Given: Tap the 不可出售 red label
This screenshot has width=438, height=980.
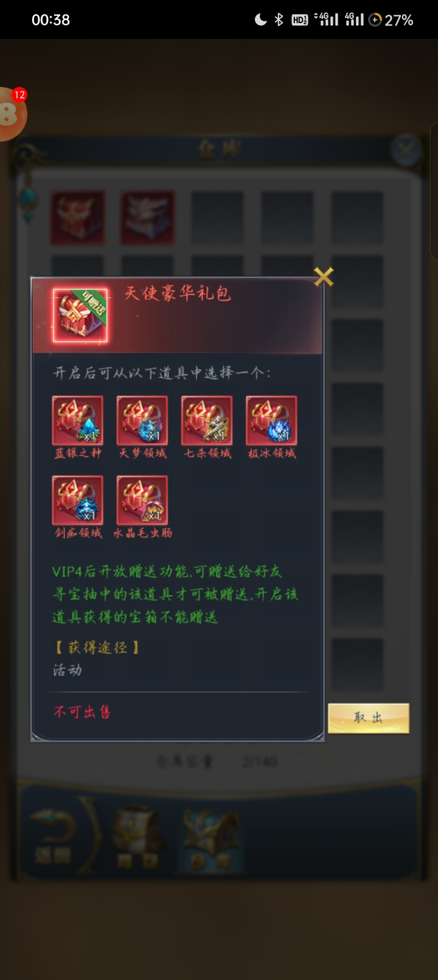Looking at the screenshot, I should 82,711.
